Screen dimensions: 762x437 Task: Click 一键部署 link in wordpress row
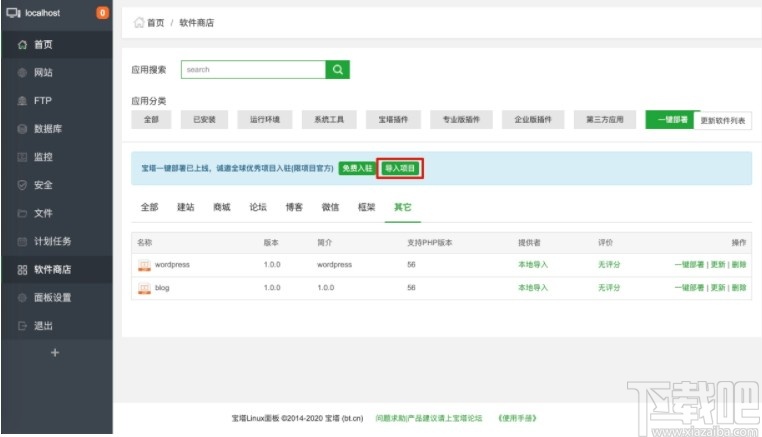(689, 265)
